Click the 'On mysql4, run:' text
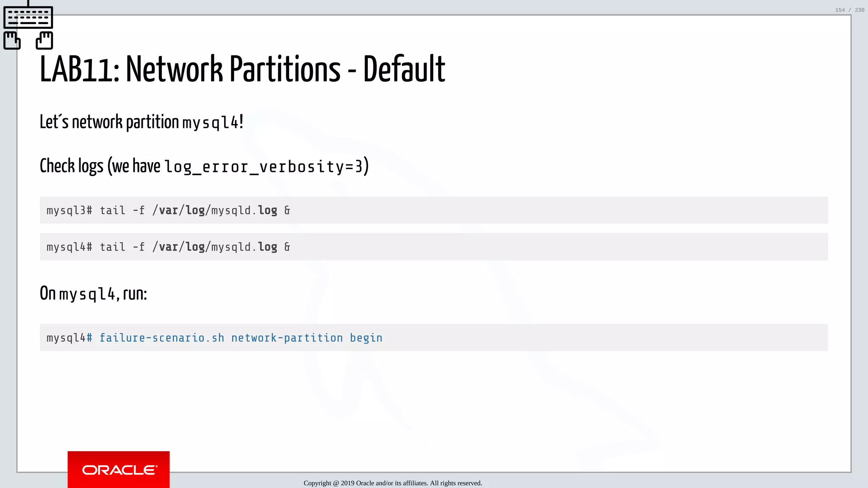Image resolution: width=868 pixels, height=488 pixels. coord(93,293)
